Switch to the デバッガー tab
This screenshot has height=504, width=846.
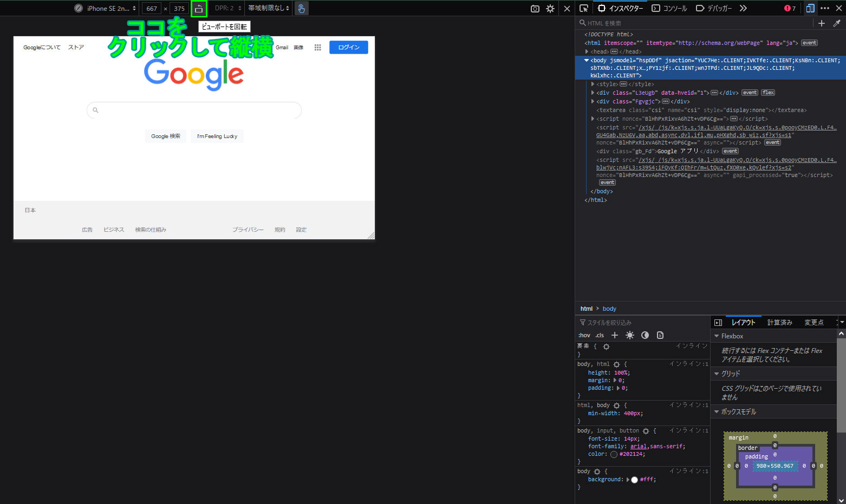[x=714, y=8]
